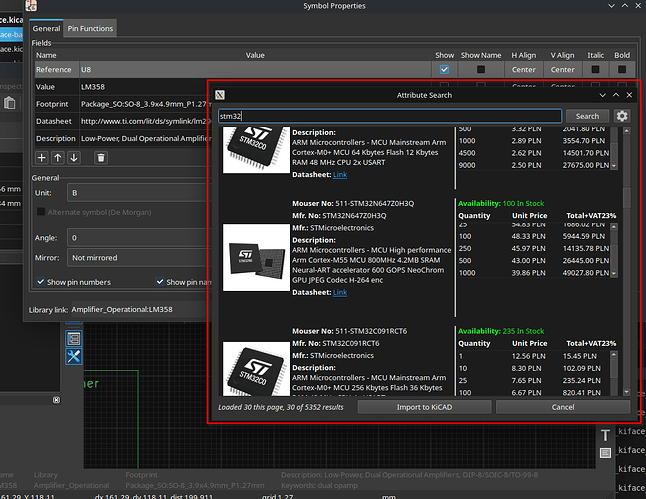Click the Angle input field
Image resolution: width=646 pixels, height=499 pixels.
coord(138,238)
